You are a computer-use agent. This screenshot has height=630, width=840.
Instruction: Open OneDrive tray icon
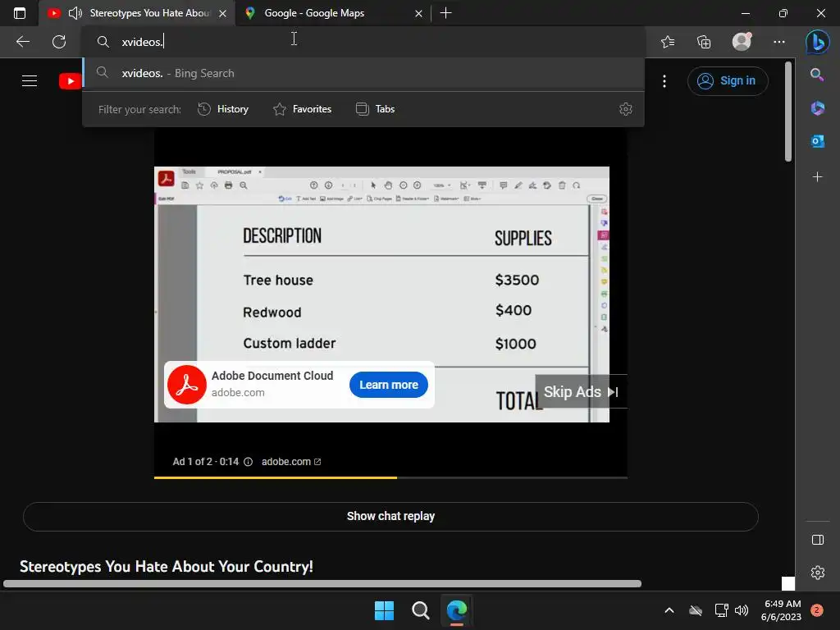click(x=696, y=610)
